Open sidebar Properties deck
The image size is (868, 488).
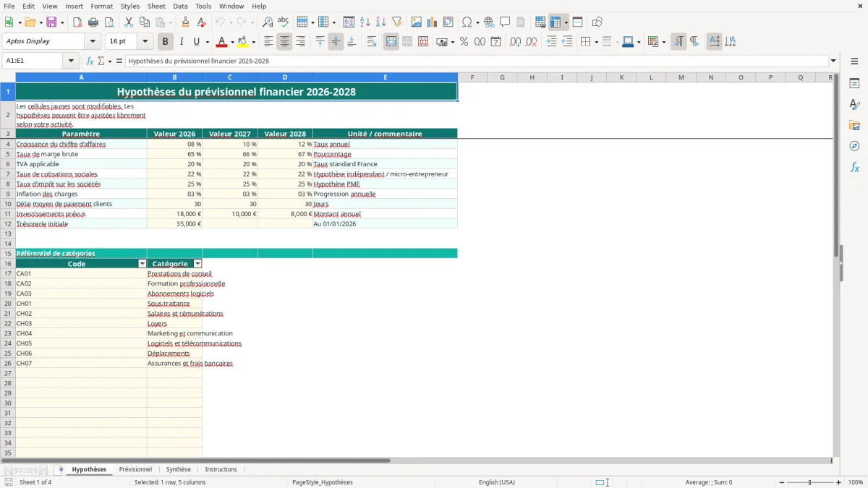click(x=854, y=84)
